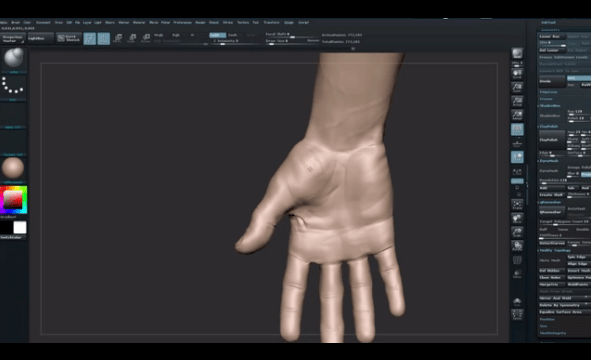Image resolution: width=591 pixels, height=360 pixels.
Task: Select the Draw mode icon in toolbar
Action: click(104, 38)
